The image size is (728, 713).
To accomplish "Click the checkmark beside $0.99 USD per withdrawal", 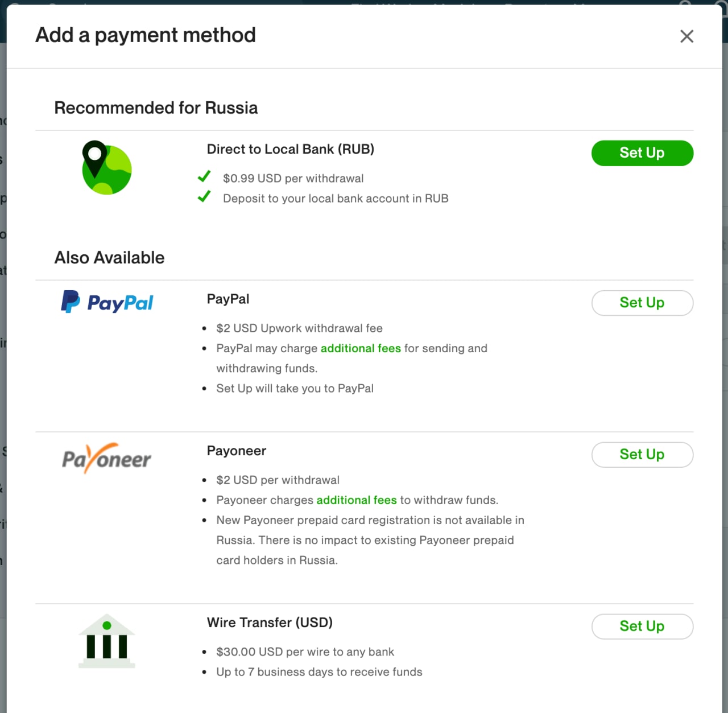I will click(204, 177).
